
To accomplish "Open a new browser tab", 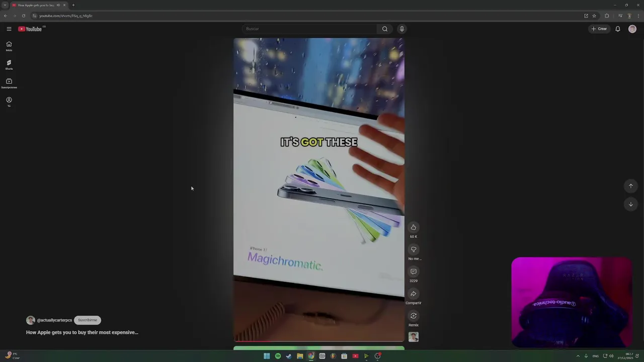I will click(73, 5).
